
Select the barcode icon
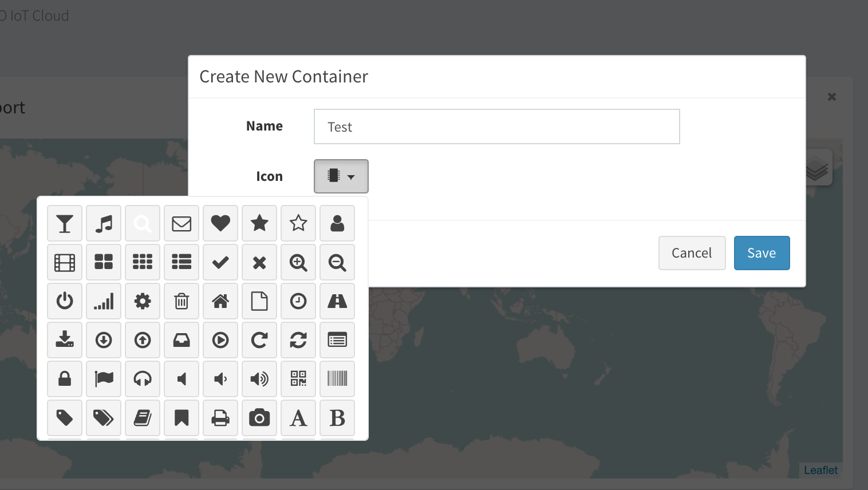coord(337,379)
